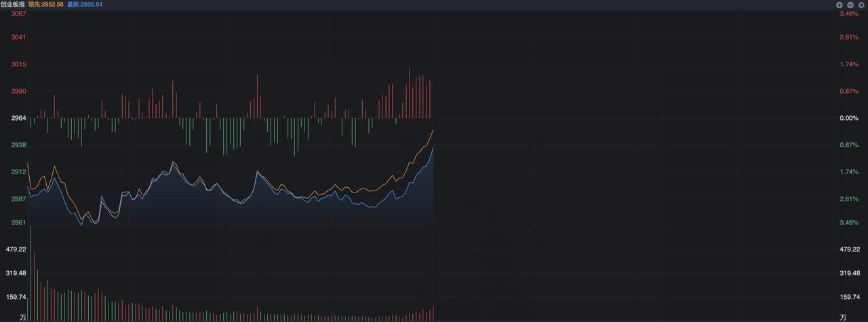Image resolution: width=868 pixels, height=322 pixels.
Task: Click the red 2.61% percentage label
Action: point(849,37)
